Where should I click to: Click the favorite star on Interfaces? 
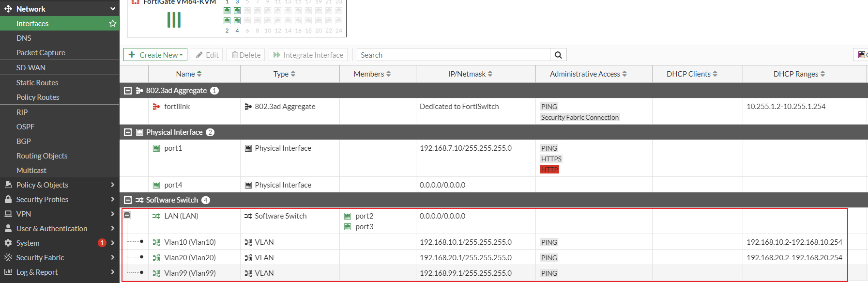113,23
